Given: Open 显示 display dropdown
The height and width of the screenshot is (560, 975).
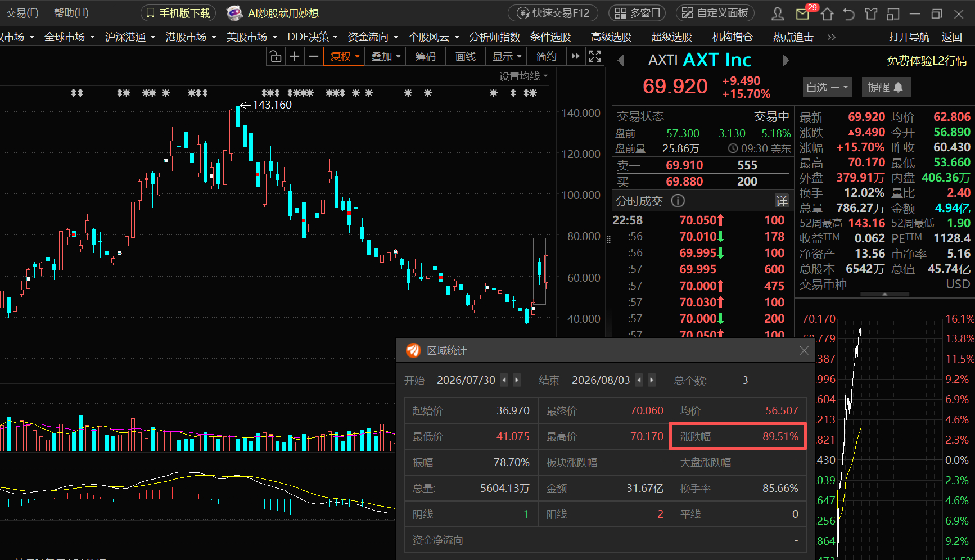Looking at the screenshot, I should tap(507, 56).
